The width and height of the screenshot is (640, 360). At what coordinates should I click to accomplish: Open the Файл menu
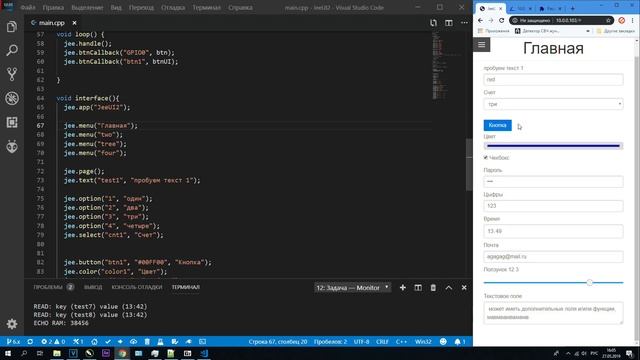tap(28, 7)
